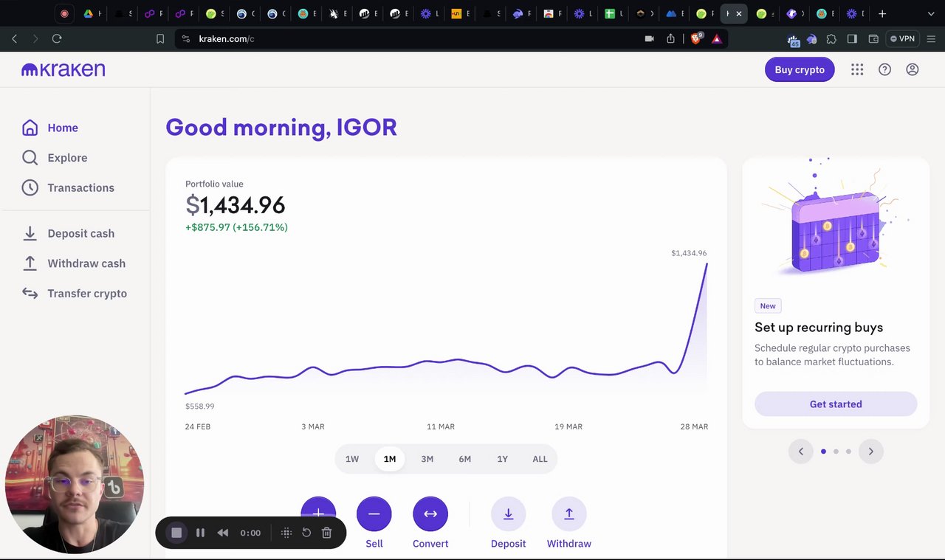Open the extensions puzzle icon

tap(831, 38)
